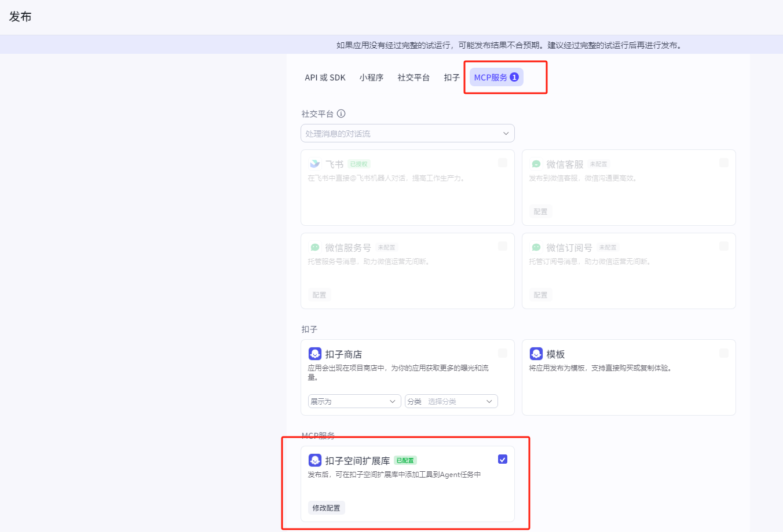Click the 飞书 card description text
Screen dimensions: 783x532
tap(387, 178)
